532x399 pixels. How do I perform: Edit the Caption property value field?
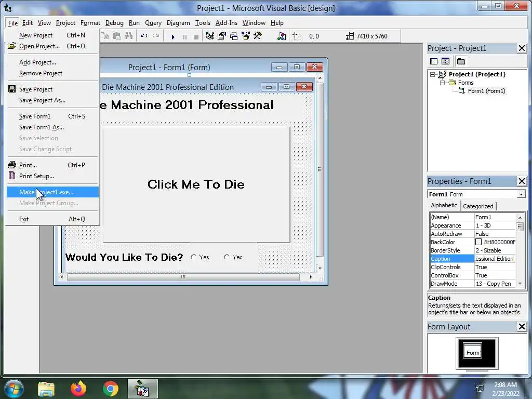[495, 259]
